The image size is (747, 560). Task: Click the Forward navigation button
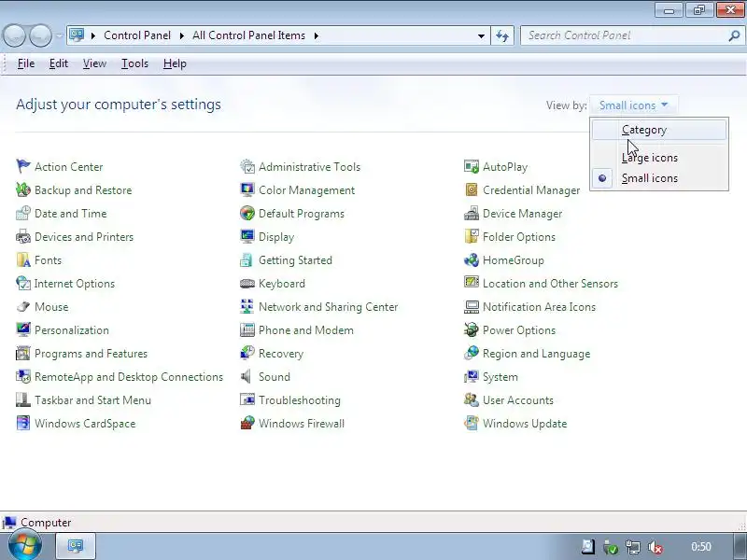point(41,35)
